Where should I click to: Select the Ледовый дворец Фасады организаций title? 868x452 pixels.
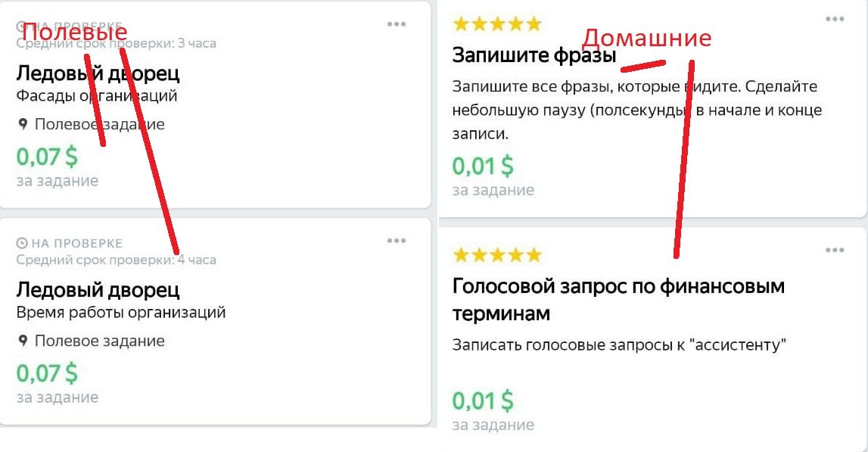(98, 73)
